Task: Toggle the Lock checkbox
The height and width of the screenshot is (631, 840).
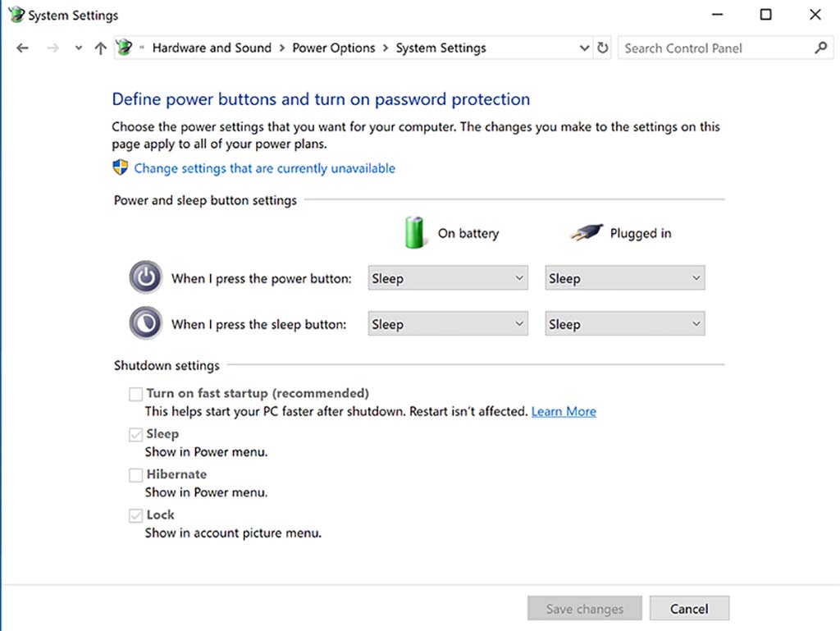Action: (x=135, y=515)
